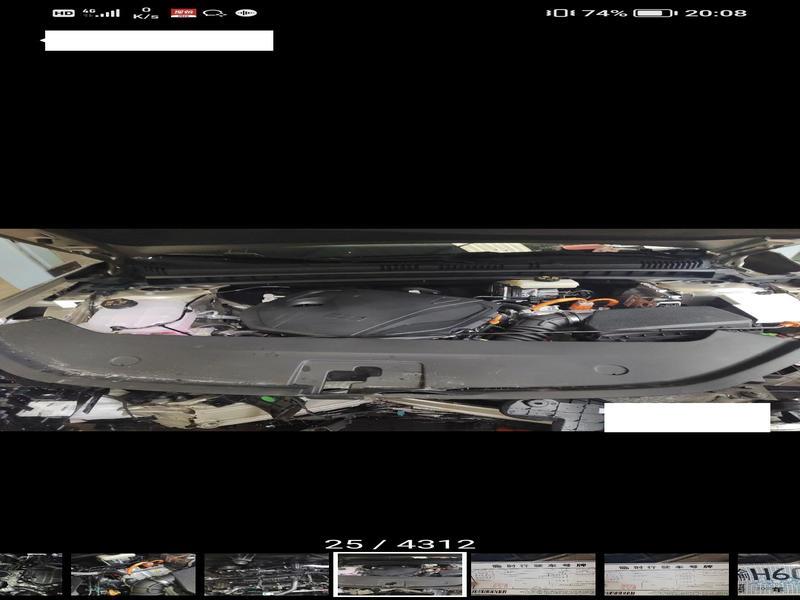Tap the battery icon
This screenshot has height=600, width=800.
click(x=654, y=13)
